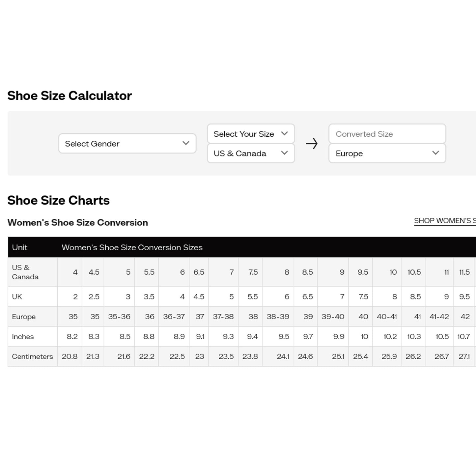The height and width of the screenshot is (476, 476).
Task: Click Europe size 41-42 cell
Action: (439, 317)
